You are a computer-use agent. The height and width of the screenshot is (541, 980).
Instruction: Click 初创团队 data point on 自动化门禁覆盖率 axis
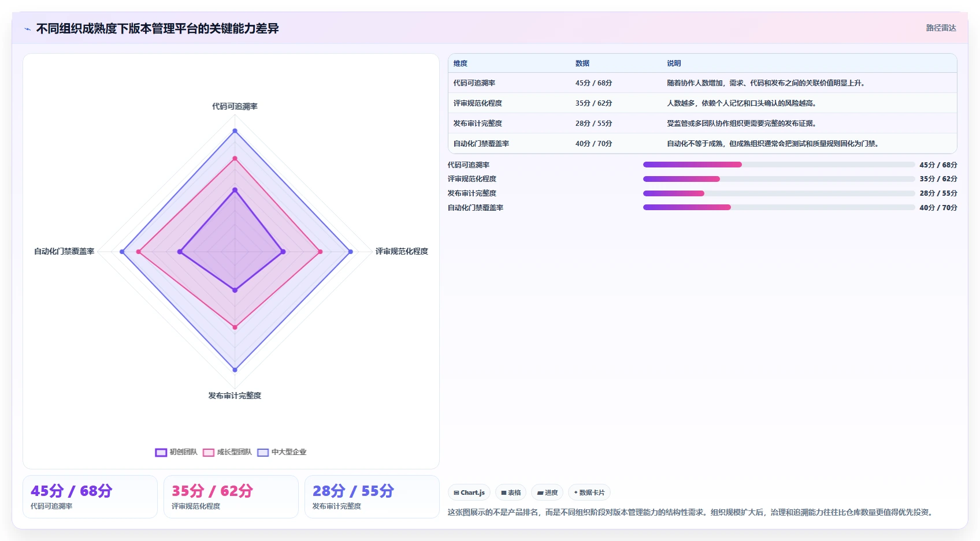tap(180, 252)
